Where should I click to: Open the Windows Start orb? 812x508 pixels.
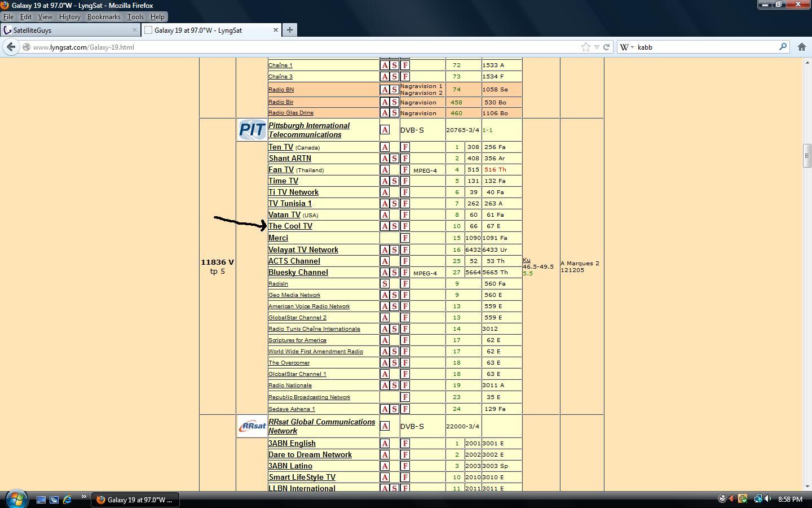tap(16, 499)
